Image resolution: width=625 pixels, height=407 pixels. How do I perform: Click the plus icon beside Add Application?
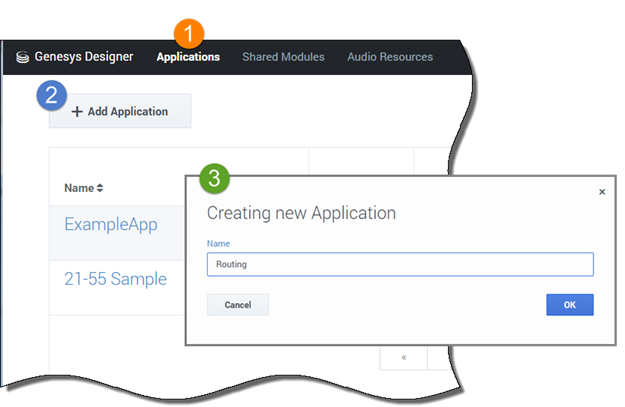coord(77,112)
